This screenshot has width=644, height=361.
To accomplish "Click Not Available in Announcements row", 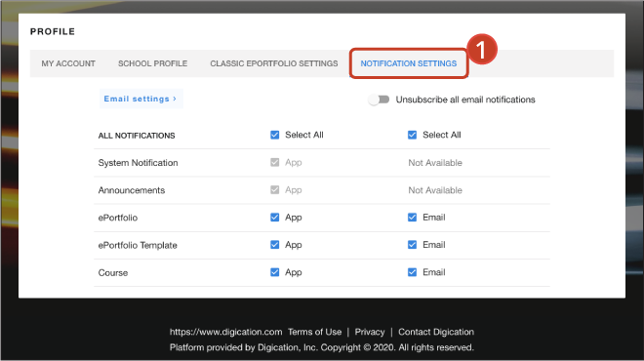I will point(435,190).
